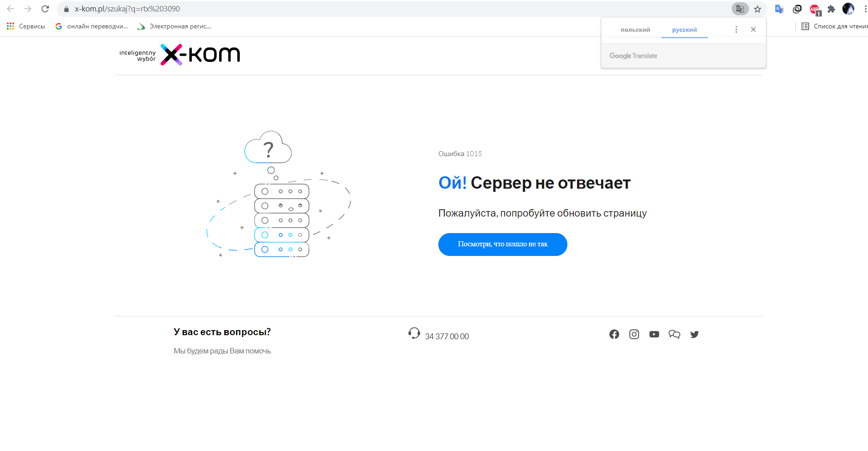The width and height of the screenshot is (868, 451).
Task: Bookmark this page with the star icon
Action: pyautogui.click(x=758, y=9)
